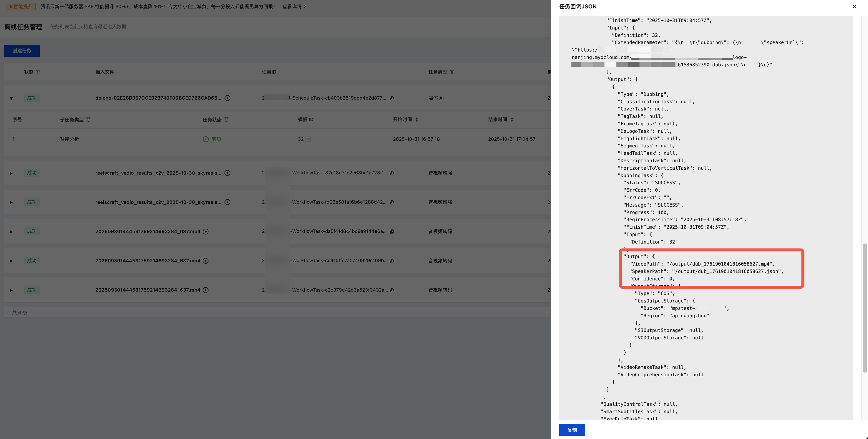
Task: Expand the WorkflowTask-a2c379d4 row
Action: 11,290
